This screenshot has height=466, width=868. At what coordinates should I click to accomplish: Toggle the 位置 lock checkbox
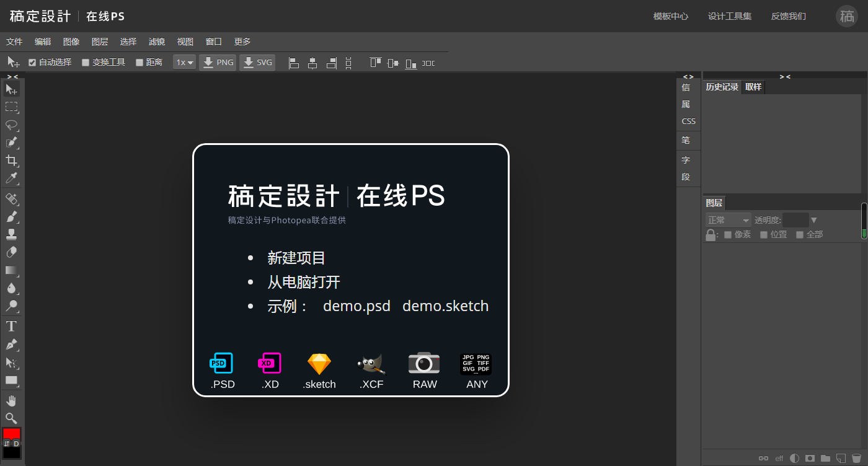[x=764, y=235]
